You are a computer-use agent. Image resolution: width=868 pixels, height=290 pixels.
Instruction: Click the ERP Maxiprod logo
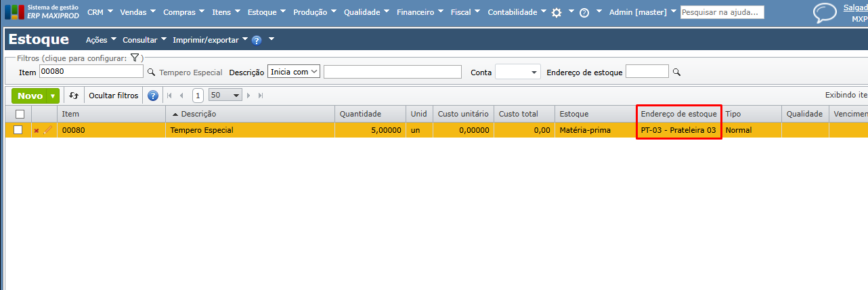(x=41, y=12)
